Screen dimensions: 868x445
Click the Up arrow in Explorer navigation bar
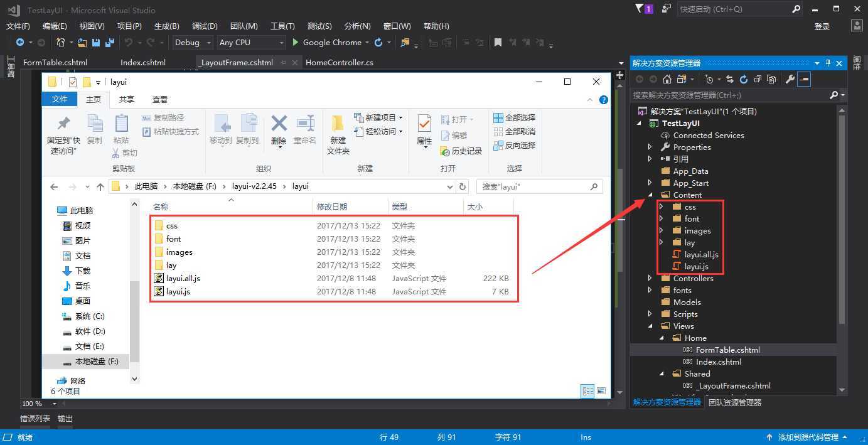pos(100,187)
